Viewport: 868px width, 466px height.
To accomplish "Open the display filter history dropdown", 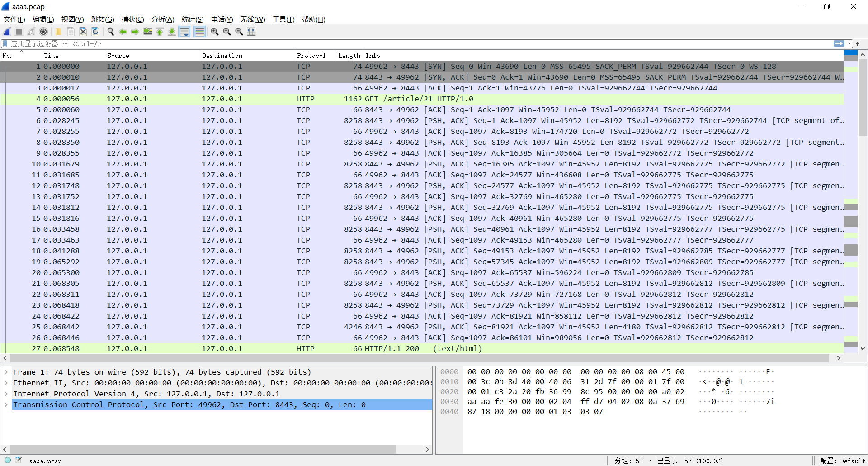I will (849, 43).
